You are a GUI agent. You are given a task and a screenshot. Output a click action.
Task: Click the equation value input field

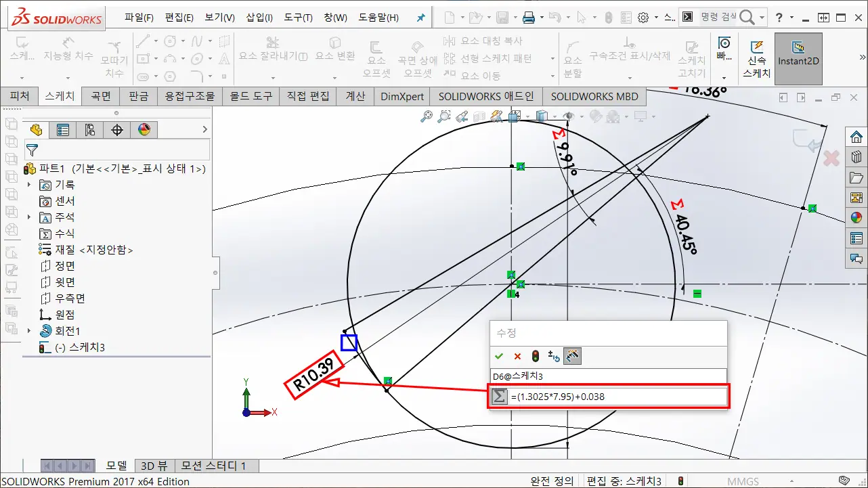[617, 397]
